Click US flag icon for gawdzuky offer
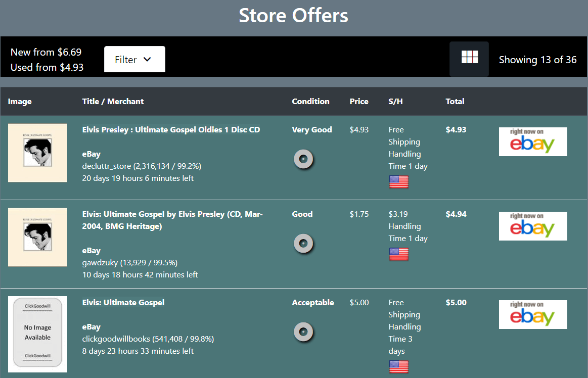 click(x=398, y=254)
